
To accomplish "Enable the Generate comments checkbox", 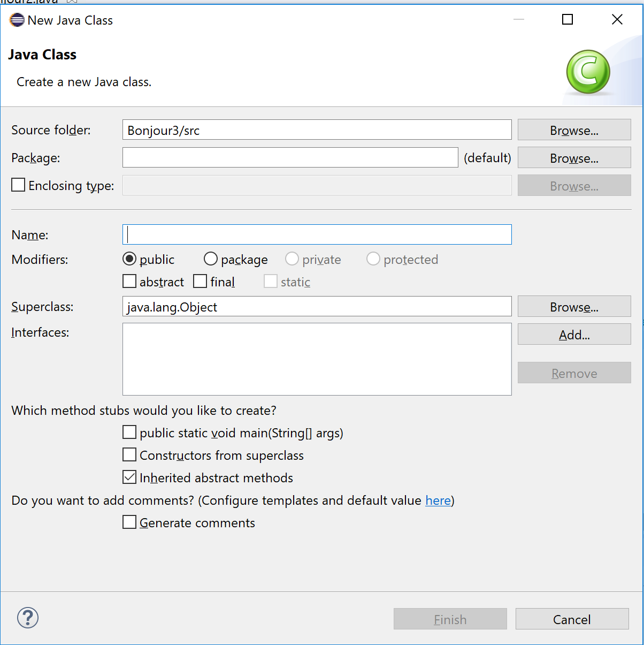I will 129,522.
